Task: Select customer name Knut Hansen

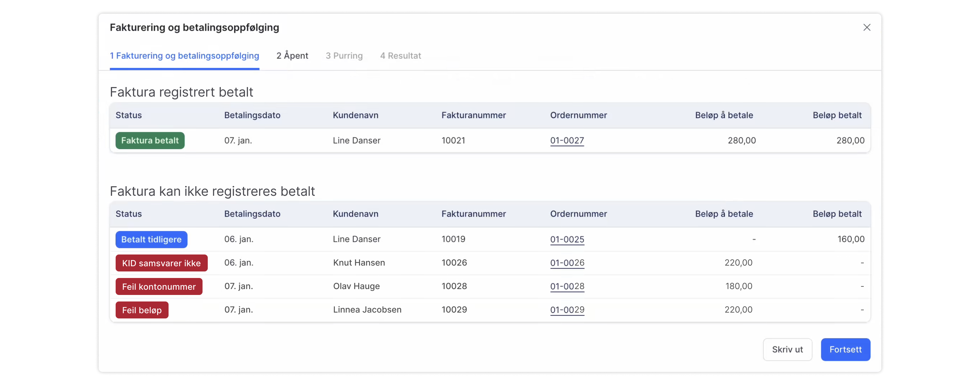Action: (x=359, y=263)
